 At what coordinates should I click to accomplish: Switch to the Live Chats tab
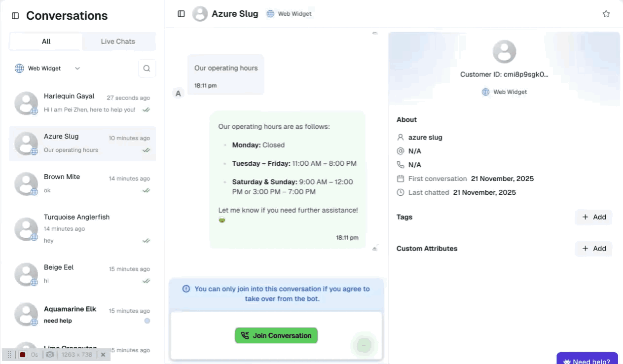(118, 41)
